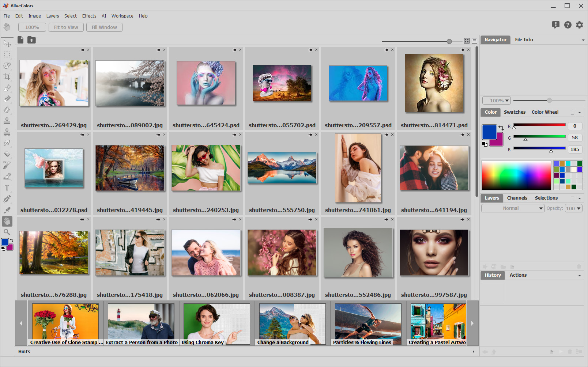Image resolution: width=588 pixels, height=367 pixels.
Task: Click the Fill Window button
Action: coord(104,27)
